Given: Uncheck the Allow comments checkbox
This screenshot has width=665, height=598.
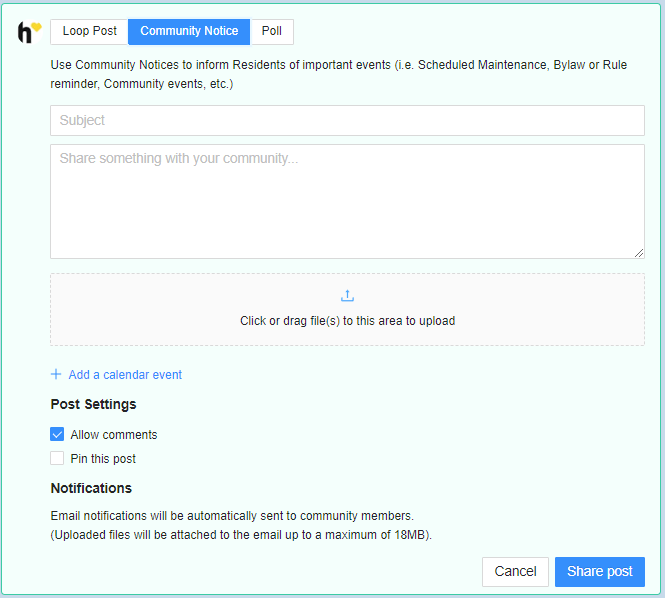Looking at the screenshot, I should 57,434.
